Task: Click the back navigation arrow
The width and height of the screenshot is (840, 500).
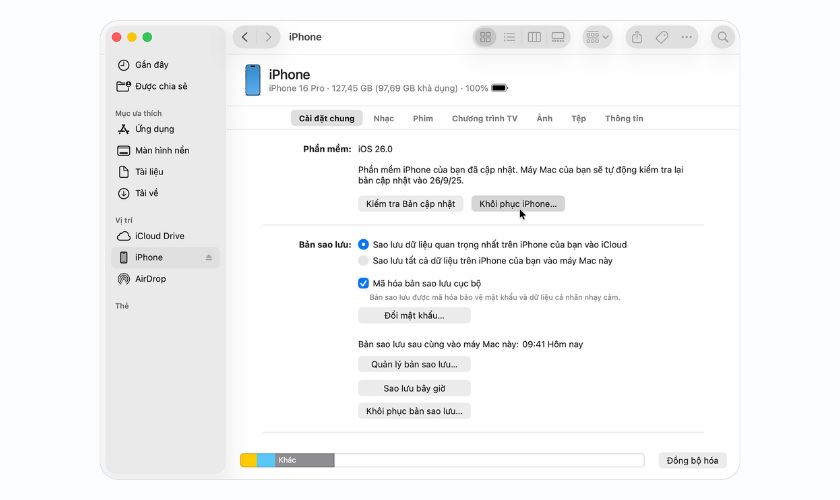Action: tap(246, 37)
